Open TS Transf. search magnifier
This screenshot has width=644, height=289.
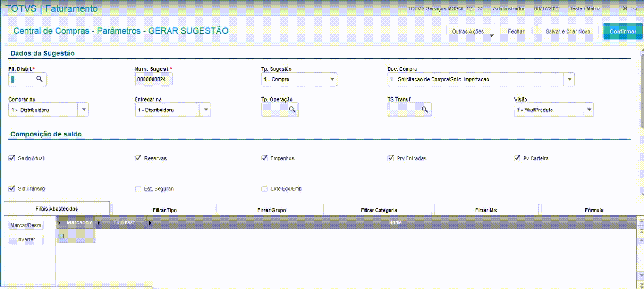(424, 110)
